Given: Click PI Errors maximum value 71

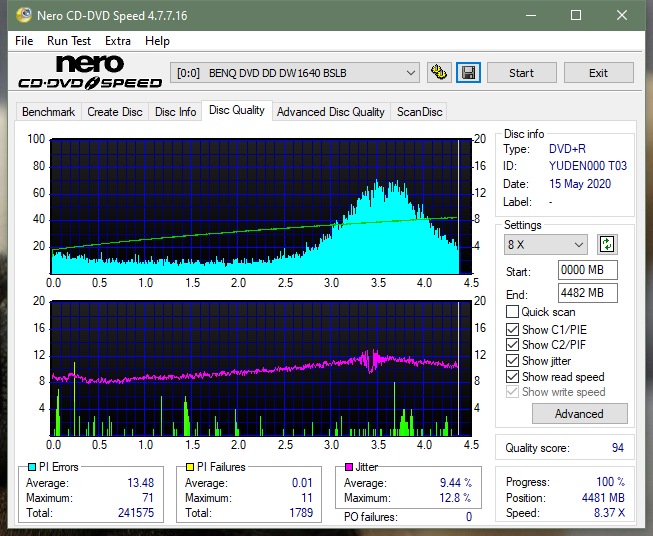Looking at the screenshot, I should coord(148,498).
